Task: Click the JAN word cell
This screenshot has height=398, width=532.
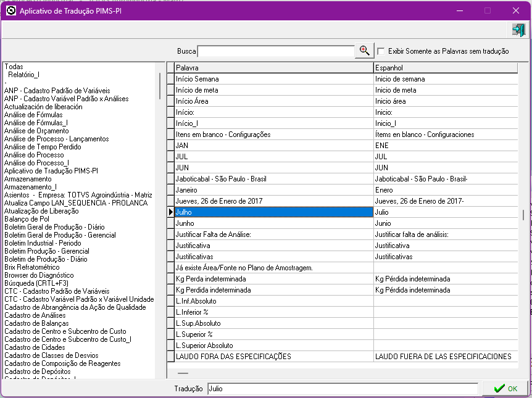Action: coord(274,146)
